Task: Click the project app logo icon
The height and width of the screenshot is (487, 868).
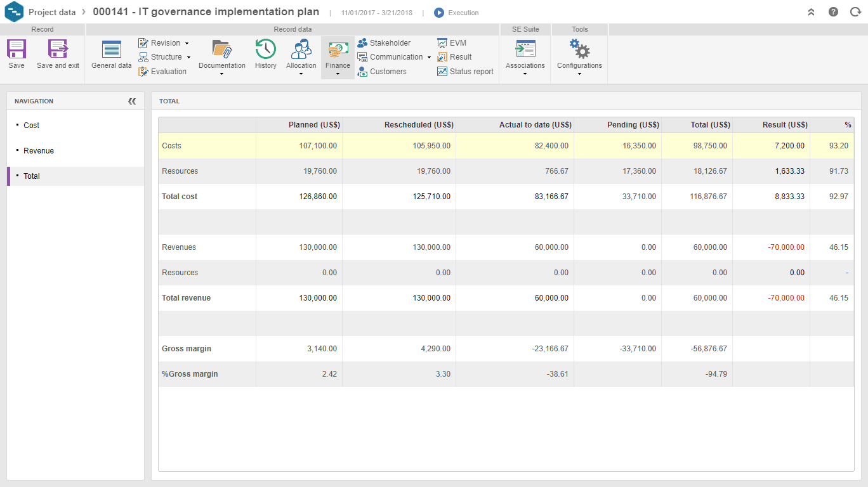Action: pyautogui.click(x=14, y=12)
